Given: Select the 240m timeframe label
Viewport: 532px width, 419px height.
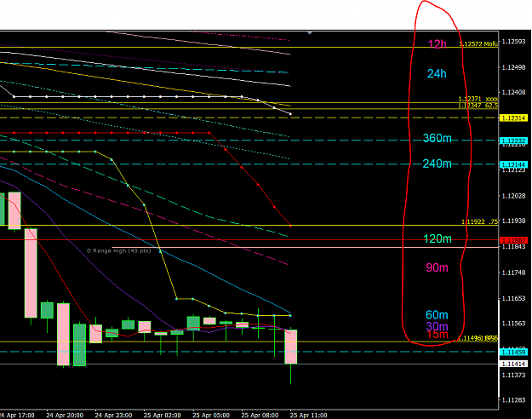Looking at the screenshot, I should [437, 164].
